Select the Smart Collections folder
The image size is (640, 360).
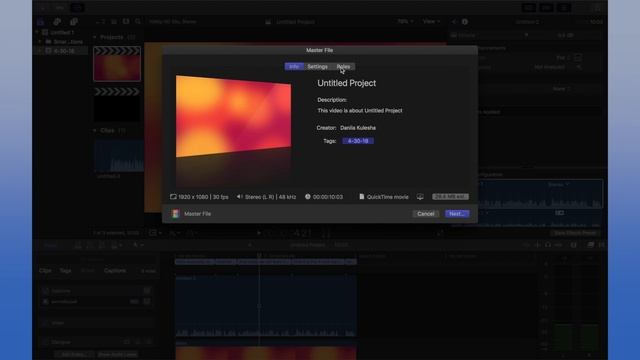(x=65, y=42)
